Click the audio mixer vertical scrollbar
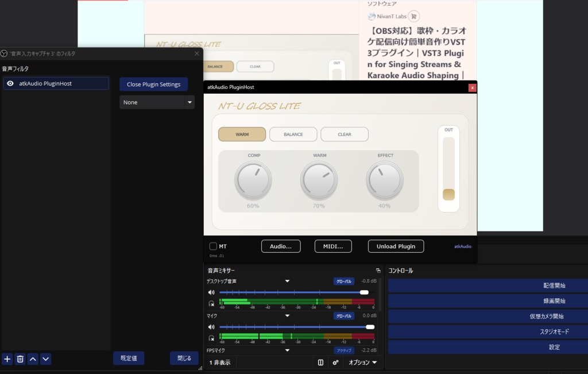The width and height of the screenshot is (588, 374). click(380, 295)
